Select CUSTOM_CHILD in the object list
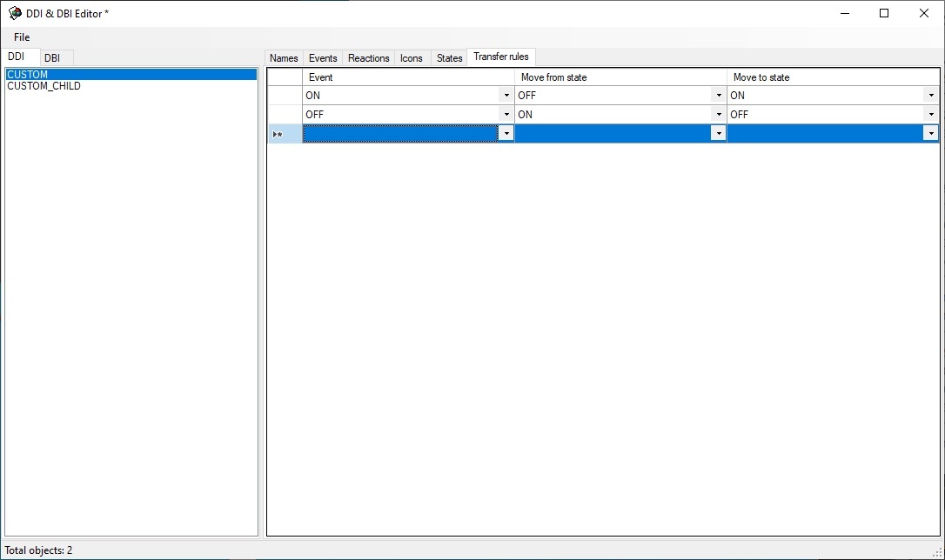945x560 pixels. (44, 86)
